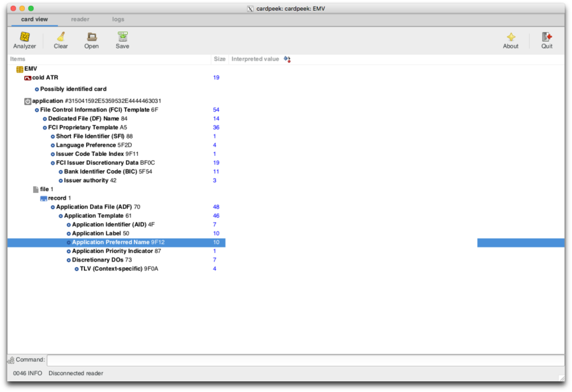
Task: Click the command prompt gear icon
Action: point(11,360)
